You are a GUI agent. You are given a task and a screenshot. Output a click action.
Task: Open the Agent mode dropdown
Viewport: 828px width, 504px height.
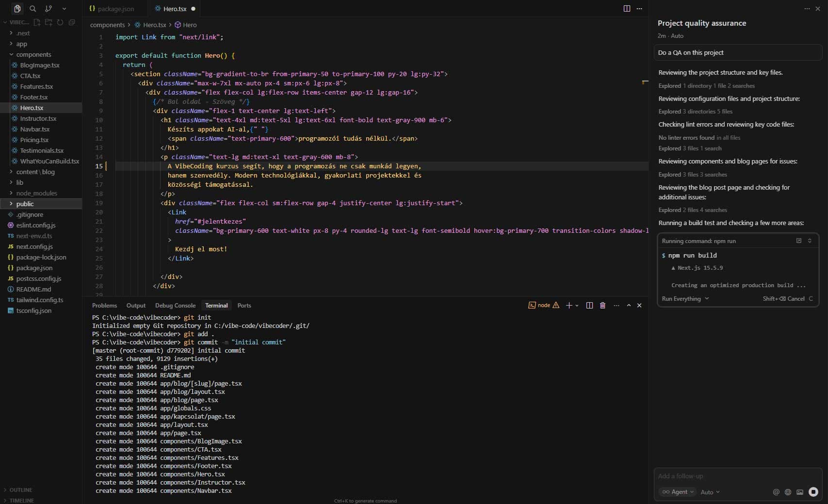point(678,492)
